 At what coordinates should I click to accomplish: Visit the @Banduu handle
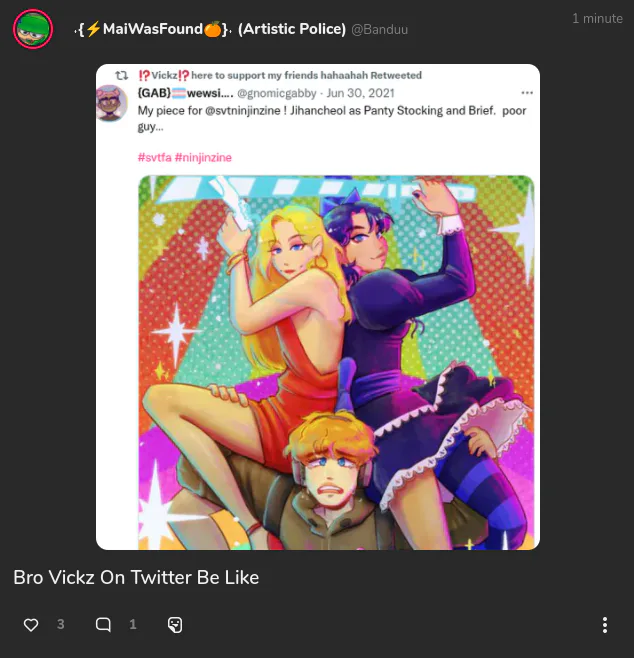click(379, 30)
